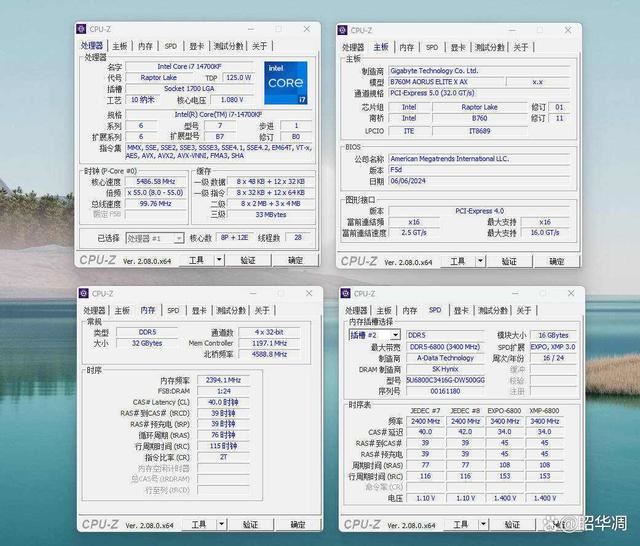The image size is (640, 546).
Task: Click the Intel Core i7 14700KF name field
Action: coord(189,67)
